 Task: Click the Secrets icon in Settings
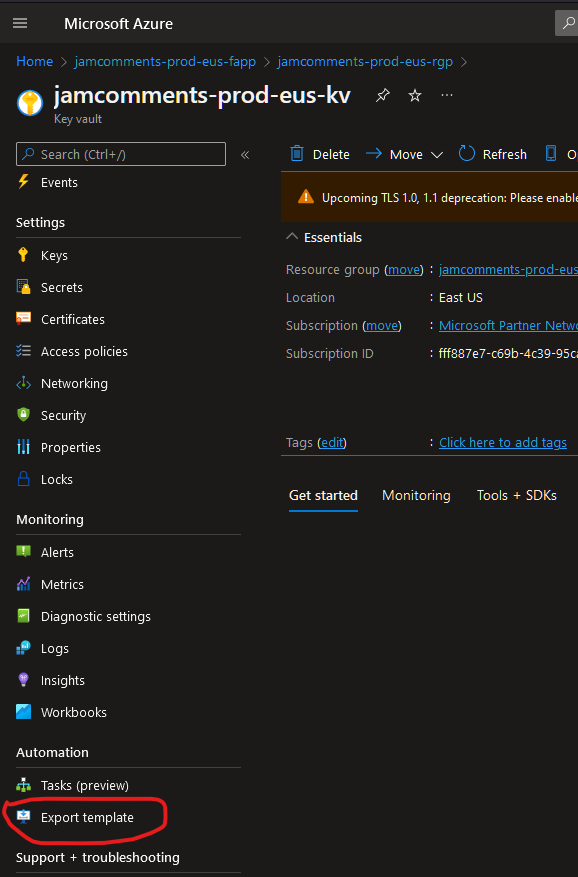24,287
